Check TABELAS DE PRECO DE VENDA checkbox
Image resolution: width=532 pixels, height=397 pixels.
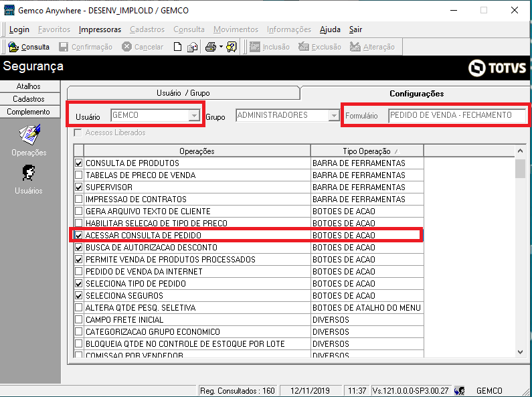79,175
